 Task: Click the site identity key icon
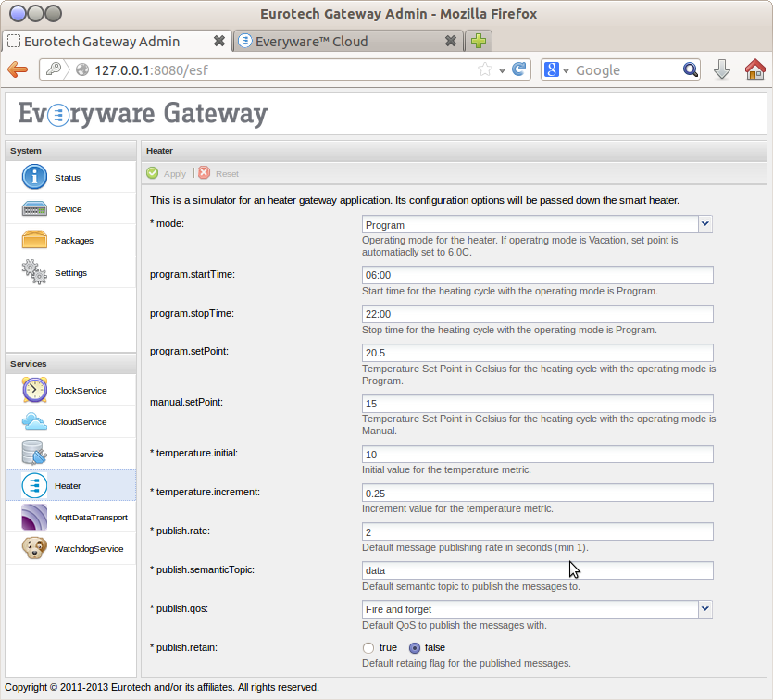[x=53, y=69]
